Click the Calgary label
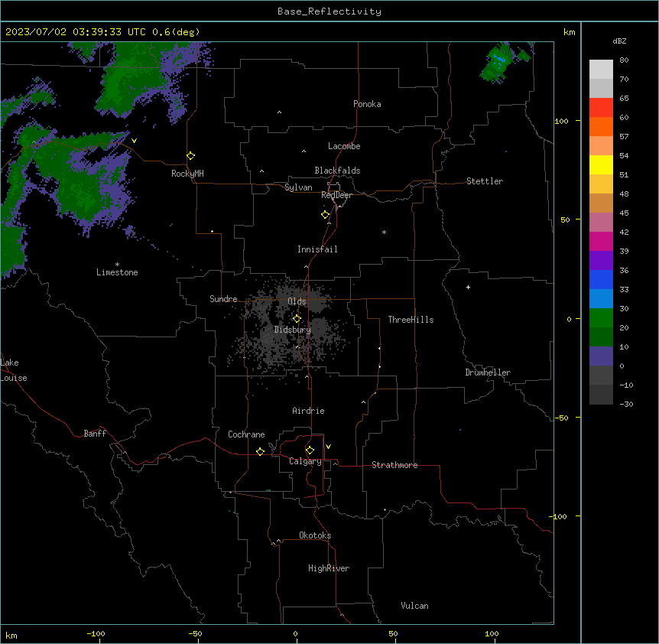This screenshot has height=644, width=659. point(305,461)
